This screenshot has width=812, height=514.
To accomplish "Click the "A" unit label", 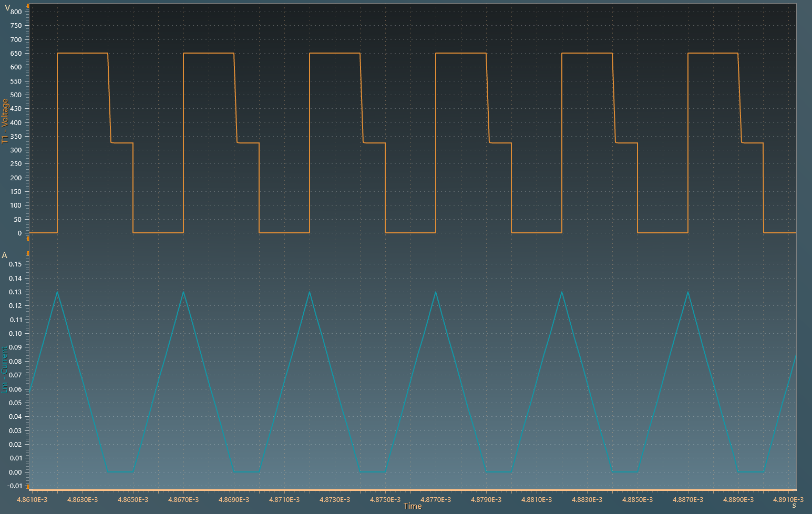I will [x=5, y=255].
